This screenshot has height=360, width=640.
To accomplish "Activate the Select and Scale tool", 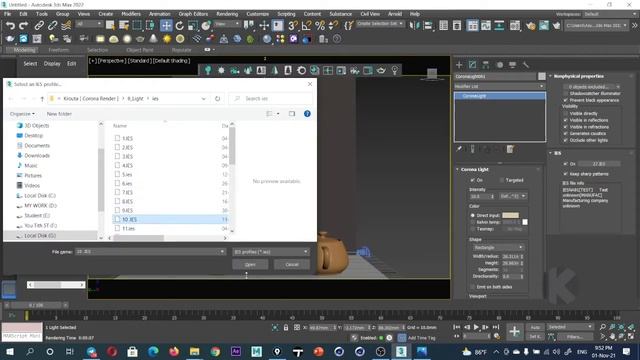I will (x=193, y=25).
